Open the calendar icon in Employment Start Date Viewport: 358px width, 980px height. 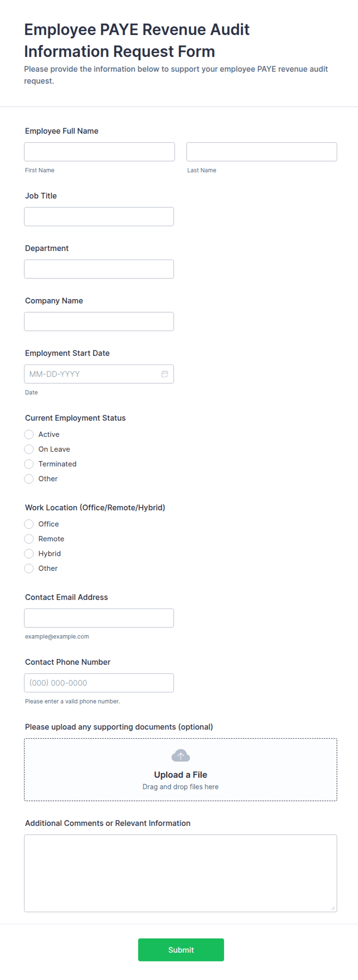pos(165,374)
